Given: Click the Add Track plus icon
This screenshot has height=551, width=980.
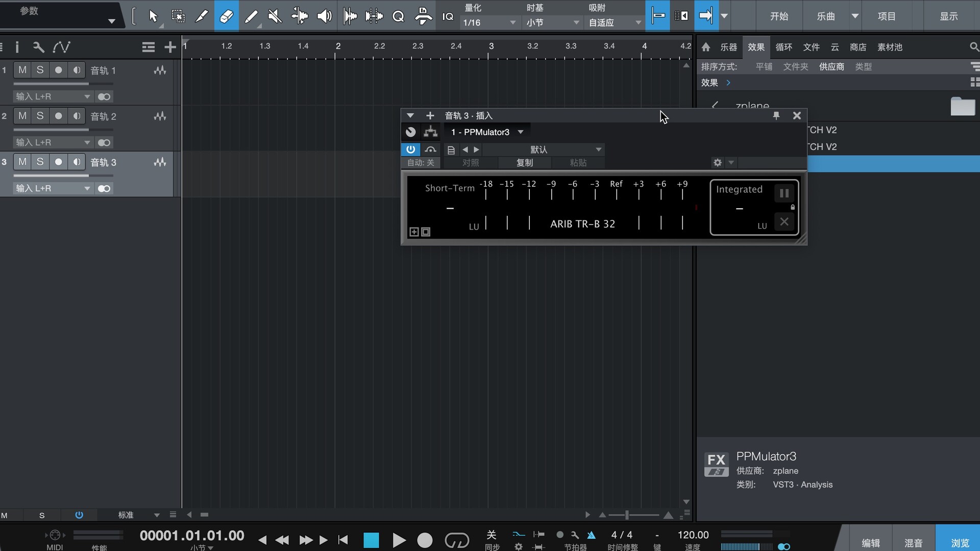Looking at the screenshot, I should click(x=170, y=47).
